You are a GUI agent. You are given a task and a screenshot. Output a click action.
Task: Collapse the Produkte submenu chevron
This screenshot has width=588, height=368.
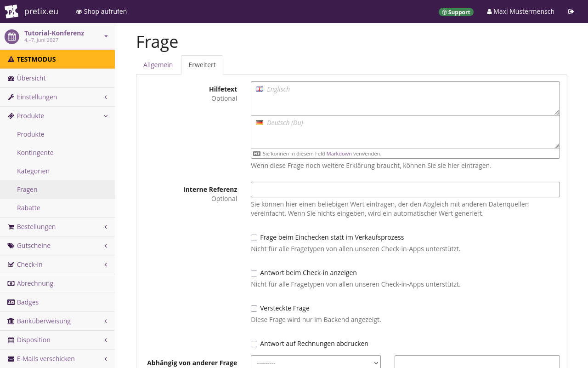(x=106, y=116)
